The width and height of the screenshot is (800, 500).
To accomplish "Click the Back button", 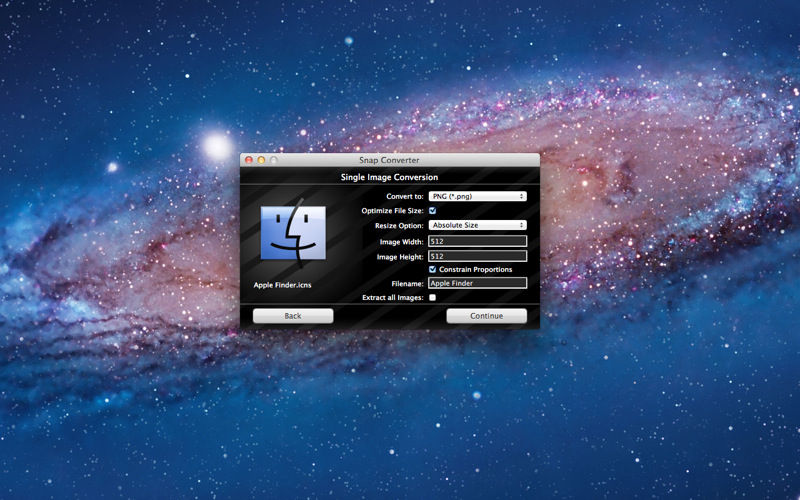I will (293, 316).
